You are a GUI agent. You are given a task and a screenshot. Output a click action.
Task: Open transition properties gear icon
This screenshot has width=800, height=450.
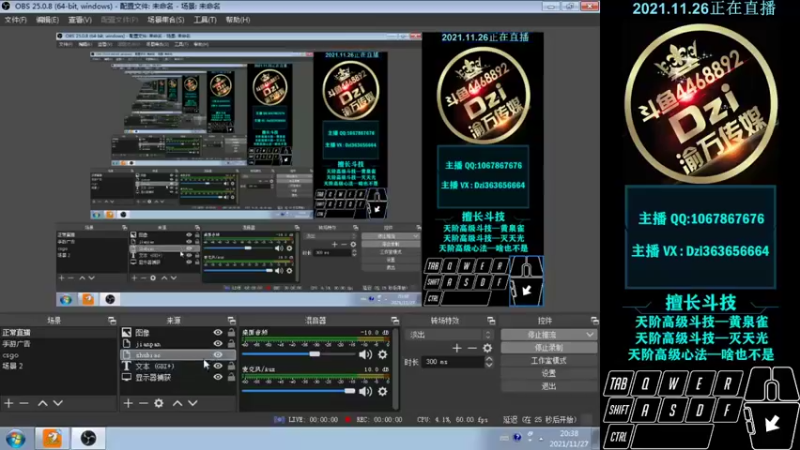click(487, 348)
